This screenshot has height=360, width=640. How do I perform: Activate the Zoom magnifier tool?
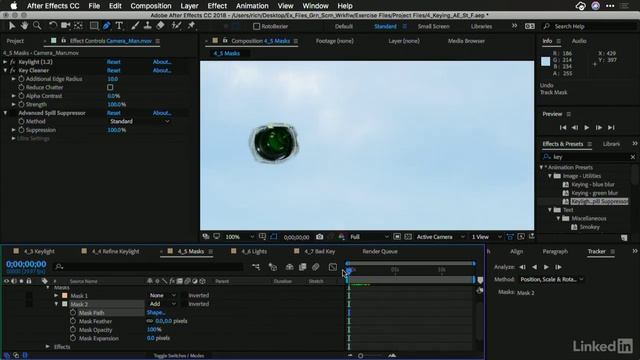37,26
